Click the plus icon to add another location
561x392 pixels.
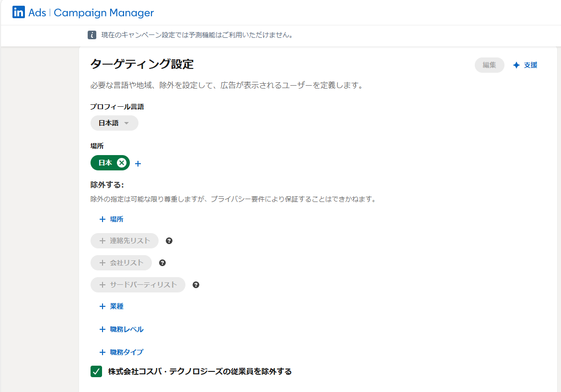pos(138,163)
